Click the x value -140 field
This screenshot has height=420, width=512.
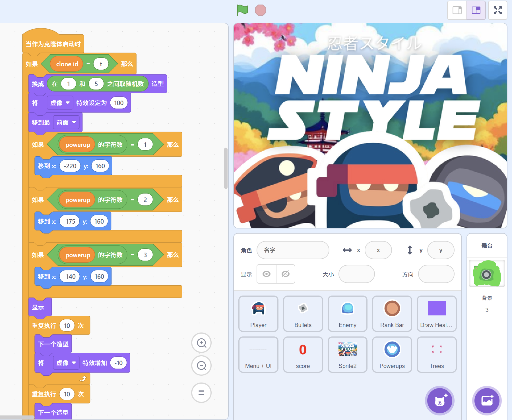click(x=70, y=276)
